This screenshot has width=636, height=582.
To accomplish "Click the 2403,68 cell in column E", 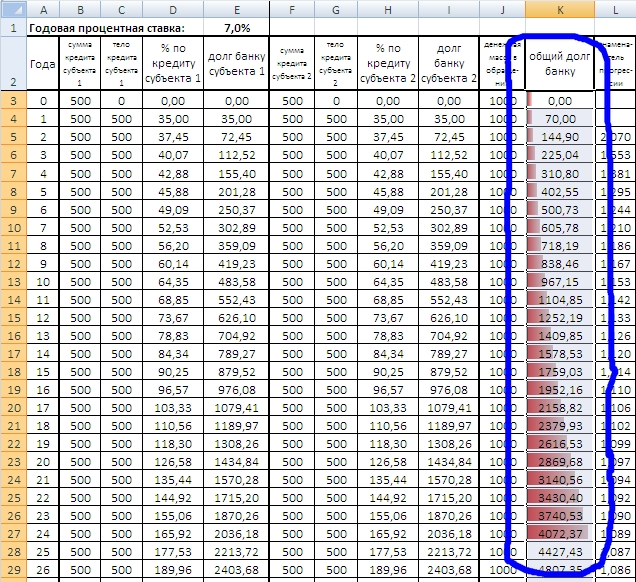I will click(236, 569).
